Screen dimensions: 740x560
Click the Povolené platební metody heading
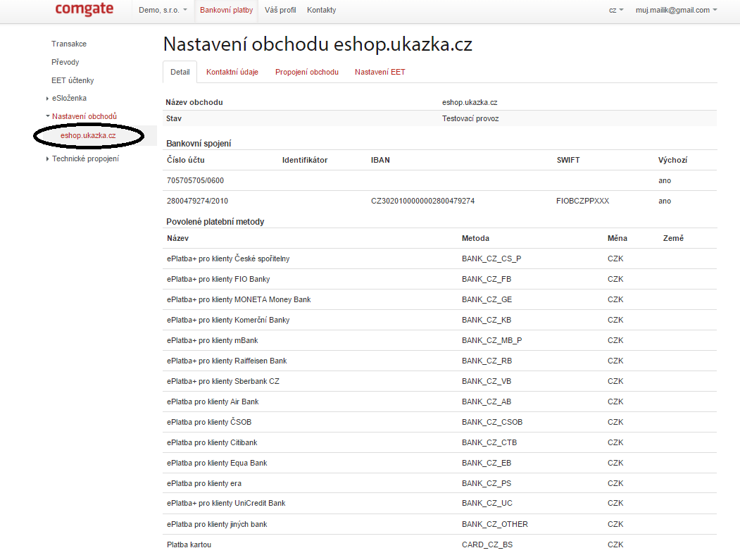pyautogui.click(x=215, y=222)
